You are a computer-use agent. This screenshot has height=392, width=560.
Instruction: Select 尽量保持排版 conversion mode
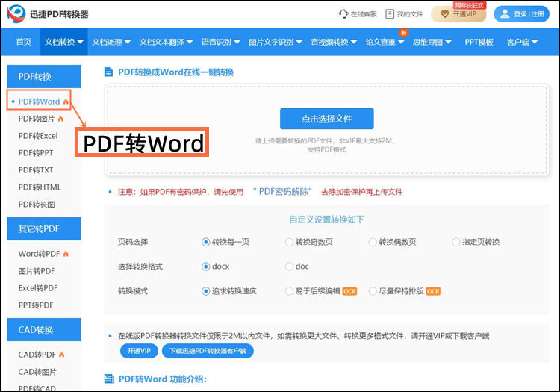point(373,291)
